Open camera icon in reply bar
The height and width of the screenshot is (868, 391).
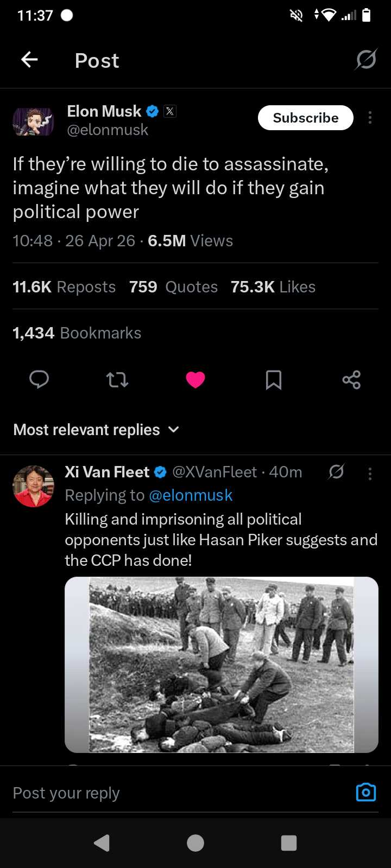click(365, 793)
